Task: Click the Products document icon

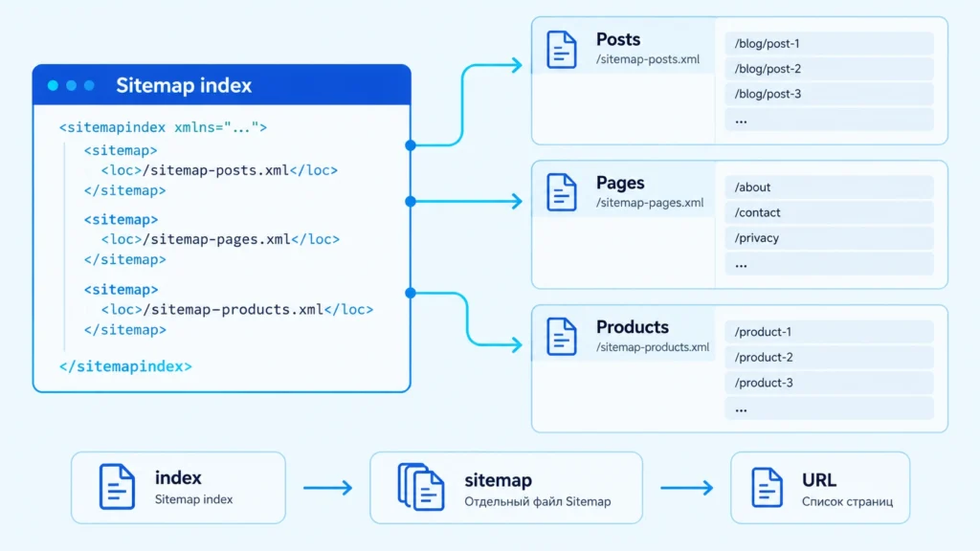Action: pos(561,337)
